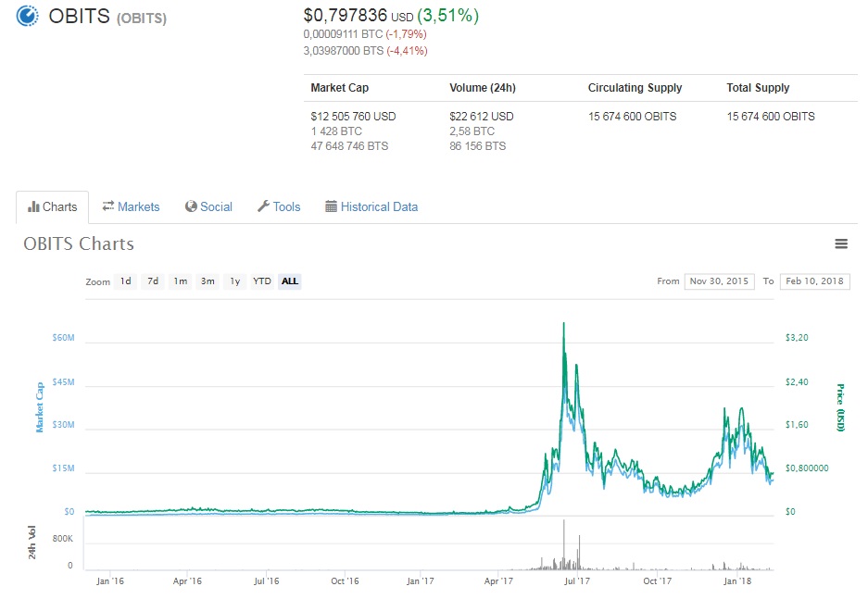Click the $3,20 price axis tick
This screenshot has width=868, height=599.
pos(797,337)
